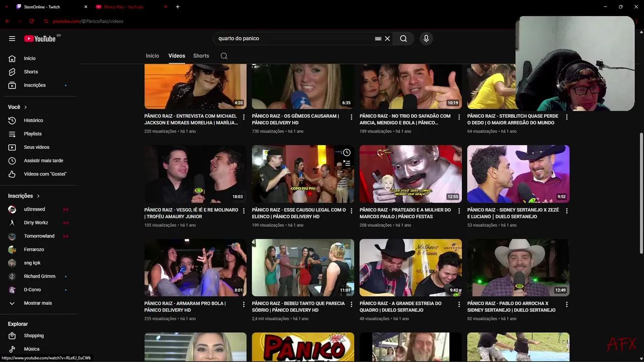
Task: Expand the Você section
Action: click(18, 107)
